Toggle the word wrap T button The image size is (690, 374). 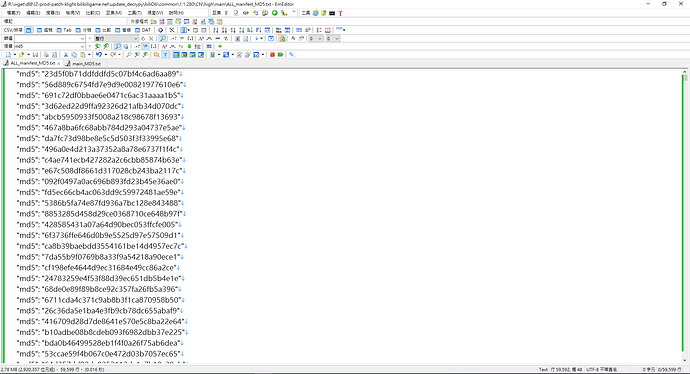[x=165, y=55]
